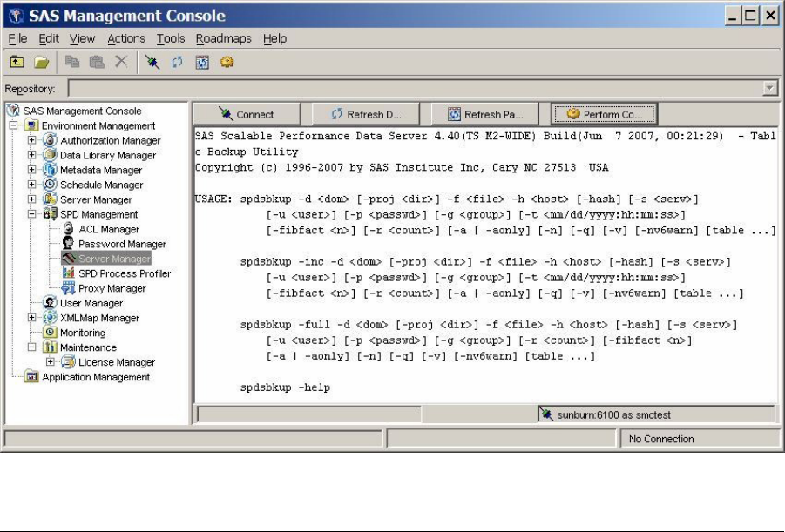
Task: Click the Refresh Parameters toolbar icon
Action: [x=202, y=62]
